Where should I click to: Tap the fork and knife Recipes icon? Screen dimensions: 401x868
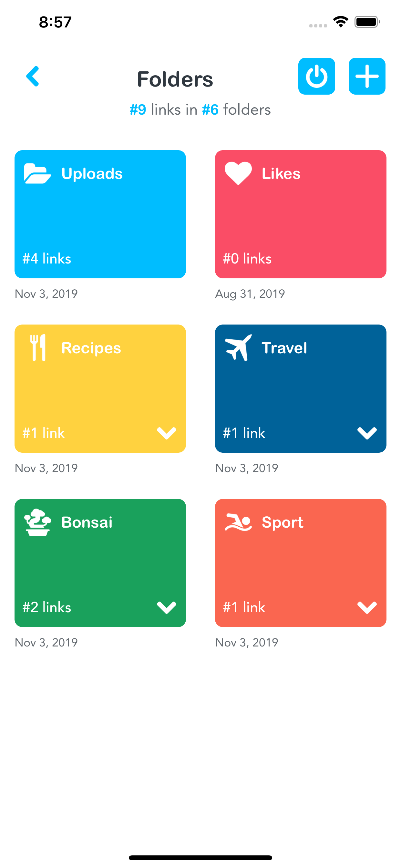click(38, 348)
